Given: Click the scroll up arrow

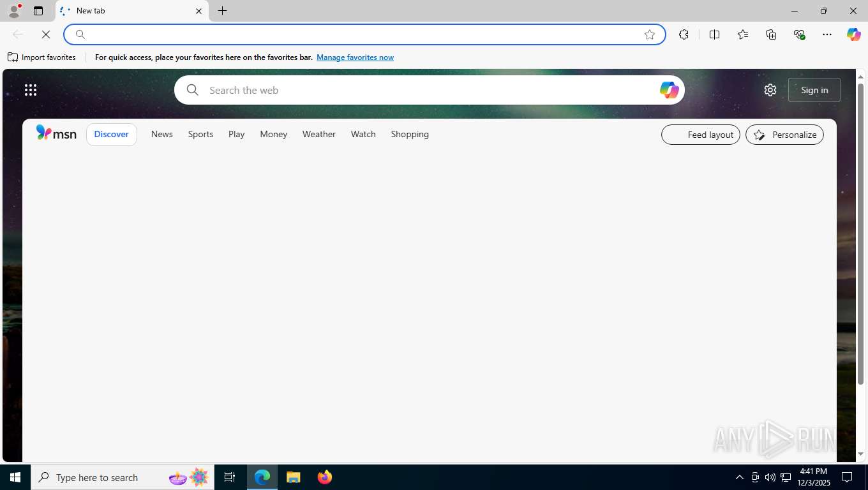Looking at the screenshot, I should pos(860,77).
